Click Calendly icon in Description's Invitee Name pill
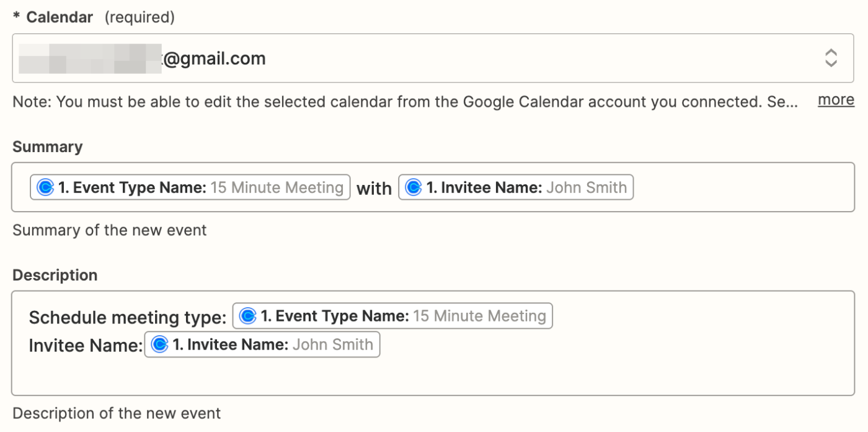868x432 pixels. coord(160,344)
